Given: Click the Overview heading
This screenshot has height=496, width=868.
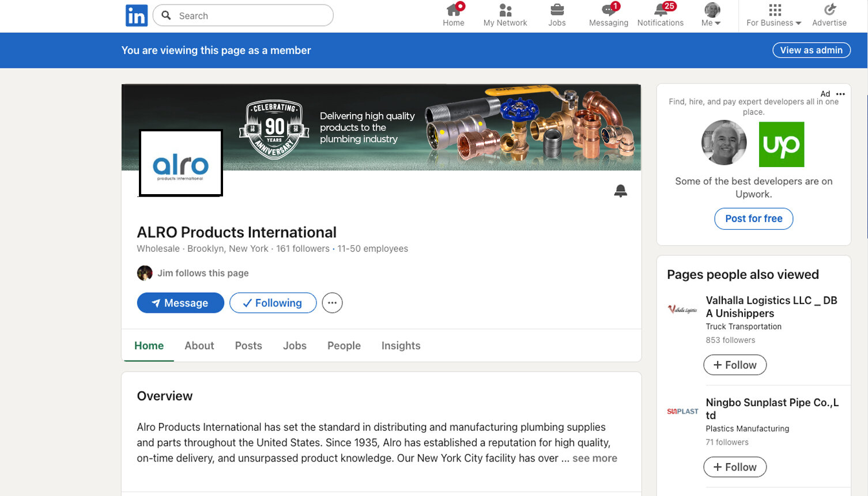Looking at the screenshot, I should tap(165, 396).
